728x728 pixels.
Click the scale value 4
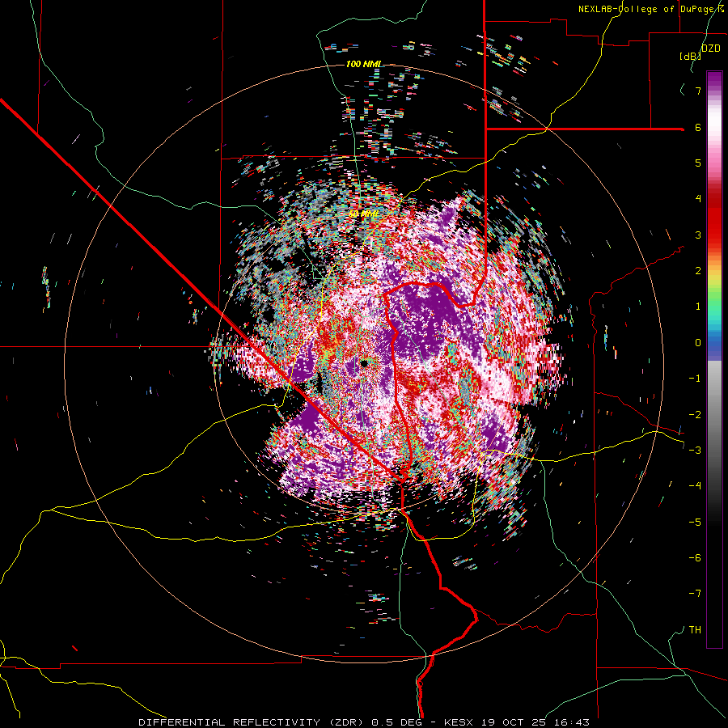(x=698, y=199)
